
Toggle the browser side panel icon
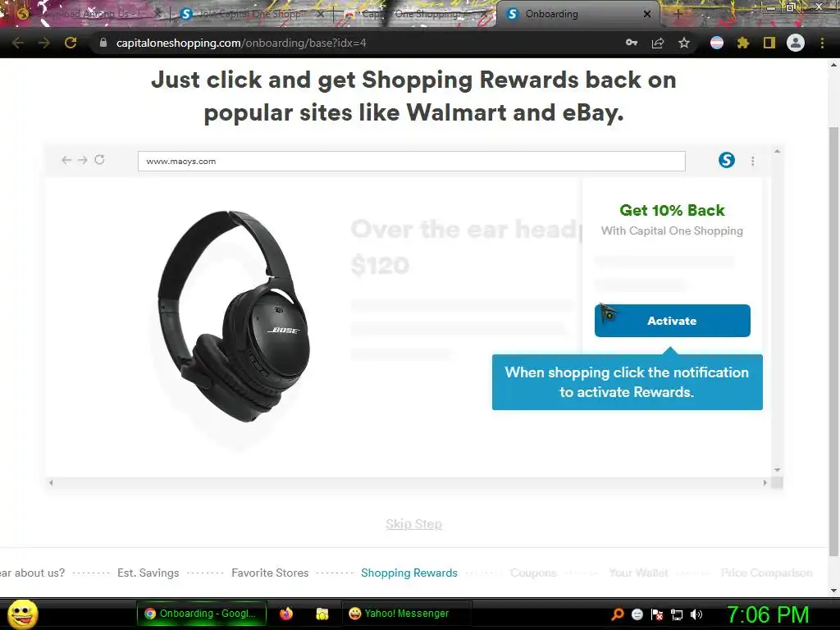pos(769,43)
